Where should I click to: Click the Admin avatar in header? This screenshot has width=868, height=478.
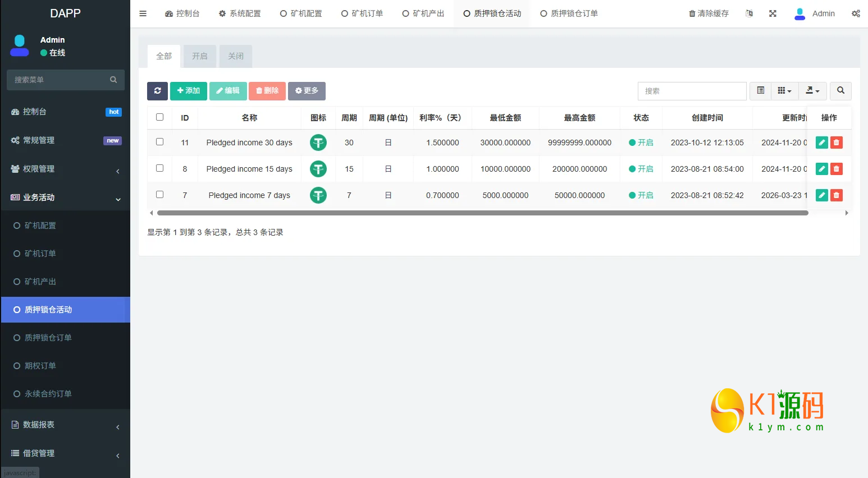pyautogui.click(x=800, y=13)
